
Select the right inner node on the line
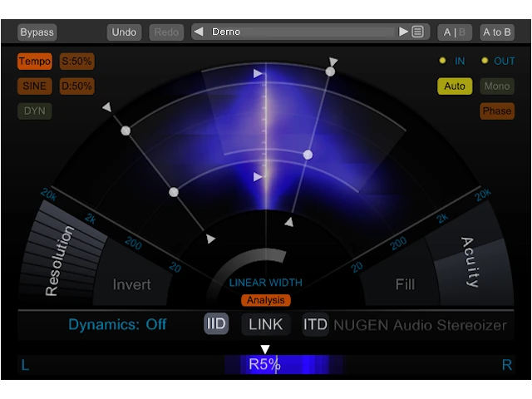308,155
